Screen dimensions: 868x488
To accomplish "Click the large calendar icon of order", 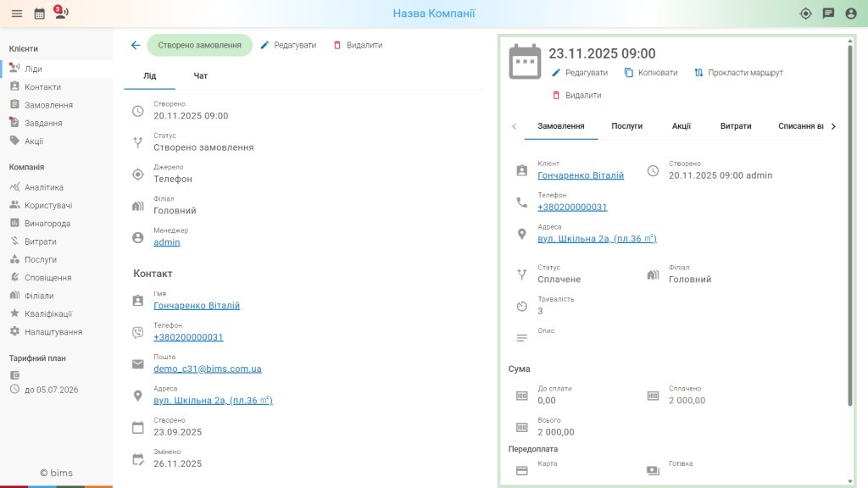I will (x=525, y=61).
